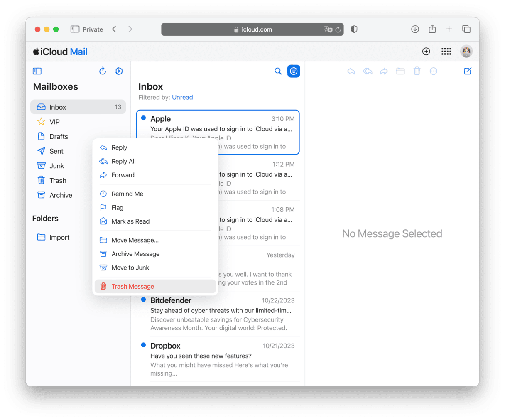The image size is (505, 420).
Task: Go back with the Safari back arrow
Action: (114, 29)
